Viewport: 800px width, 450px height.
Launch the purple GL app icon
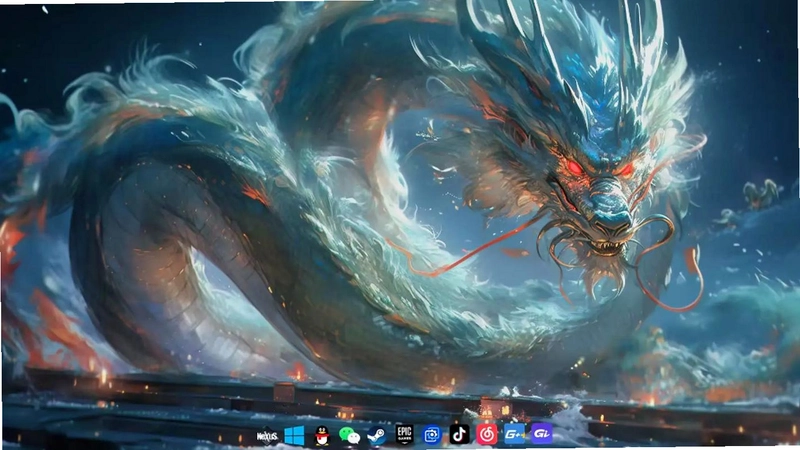tap(542, 434)
